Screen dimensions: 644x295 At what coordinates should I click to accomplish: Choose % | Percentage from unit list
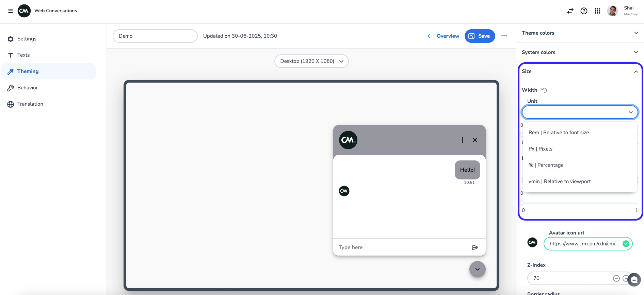[546, 165]
